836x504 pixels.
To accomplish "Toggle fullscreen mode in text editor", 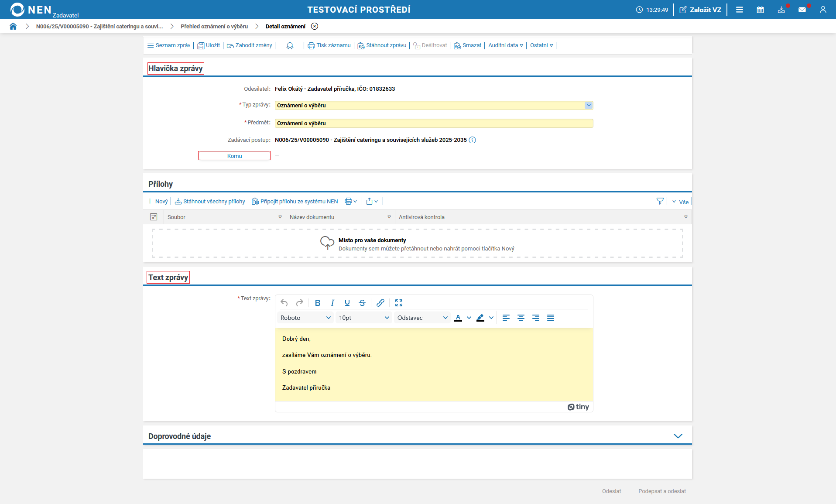I will coord(399,303).
